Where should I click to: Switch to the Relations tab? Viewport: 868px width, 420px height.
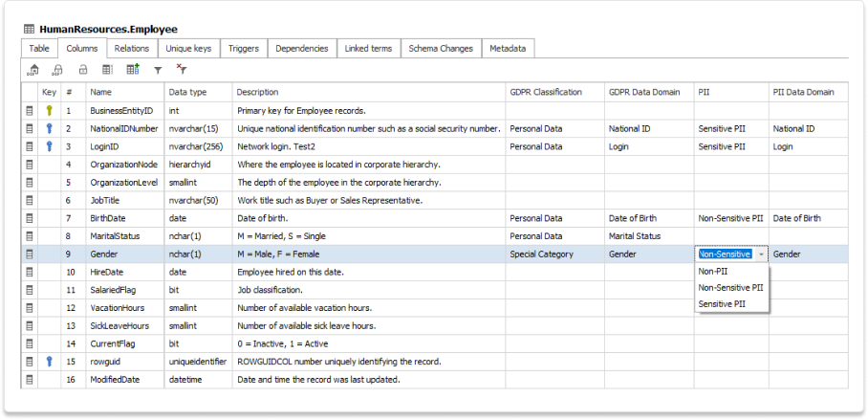pyautogui.click(x=131, y=48)
